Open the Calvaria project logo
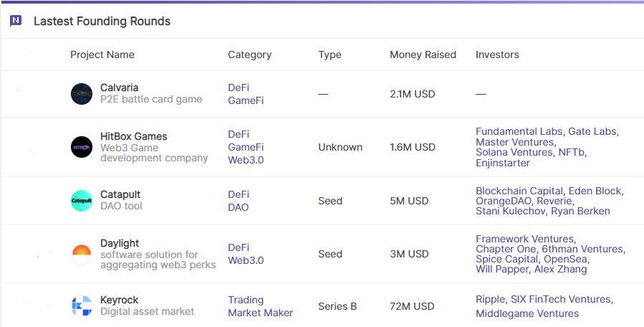The image size is (644, 327). click(x=82, y=94)
